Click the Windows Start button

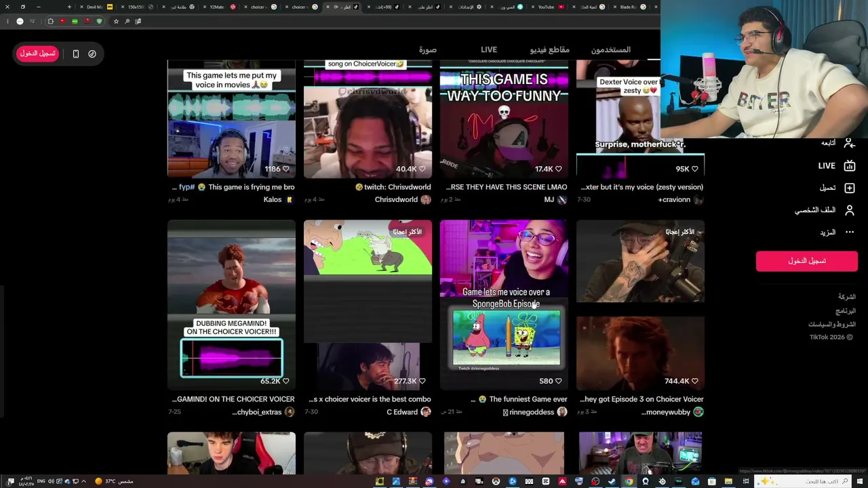tap(860, 481)
